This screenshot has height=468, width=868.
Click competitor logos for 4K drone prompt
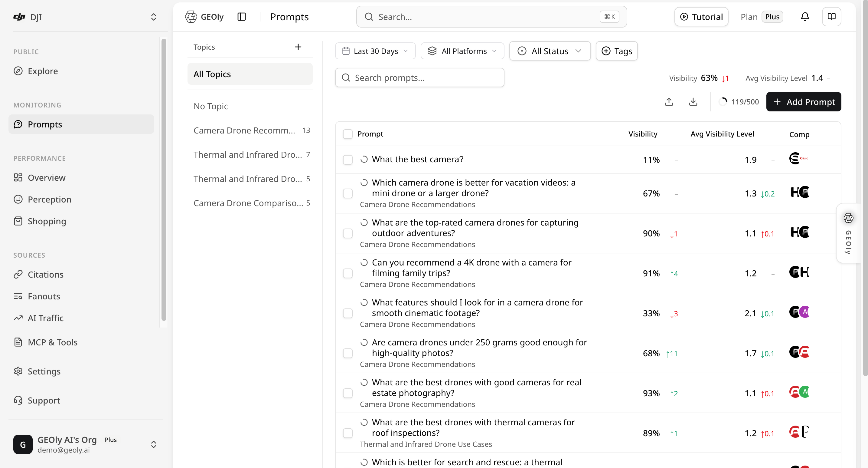click(799, 272)
